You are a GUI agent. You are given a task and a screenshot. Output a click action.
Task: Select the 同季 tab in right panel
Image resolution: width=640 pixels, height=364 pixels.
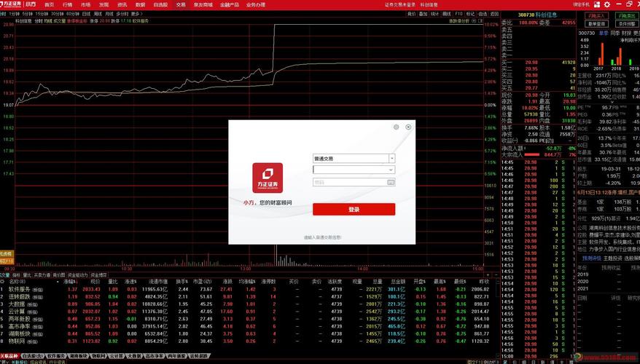(x=614, y=33)
